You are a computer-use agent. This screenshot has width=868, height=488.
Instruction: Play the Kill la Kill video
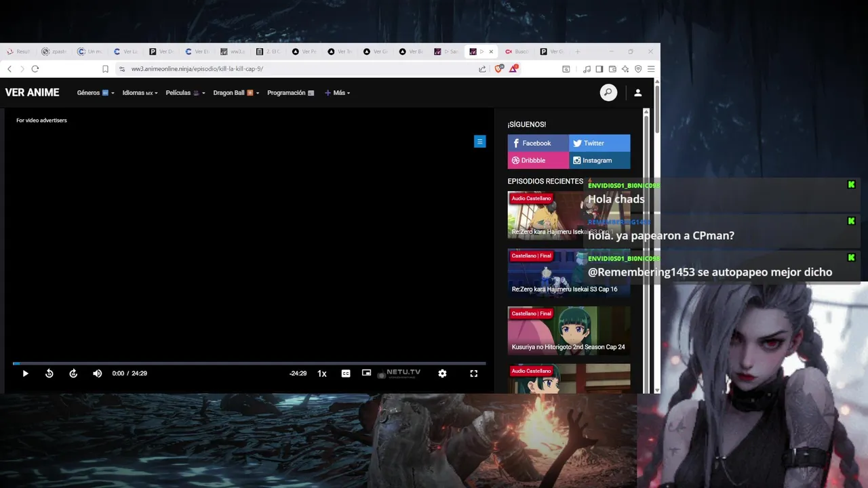click(25, 373)
